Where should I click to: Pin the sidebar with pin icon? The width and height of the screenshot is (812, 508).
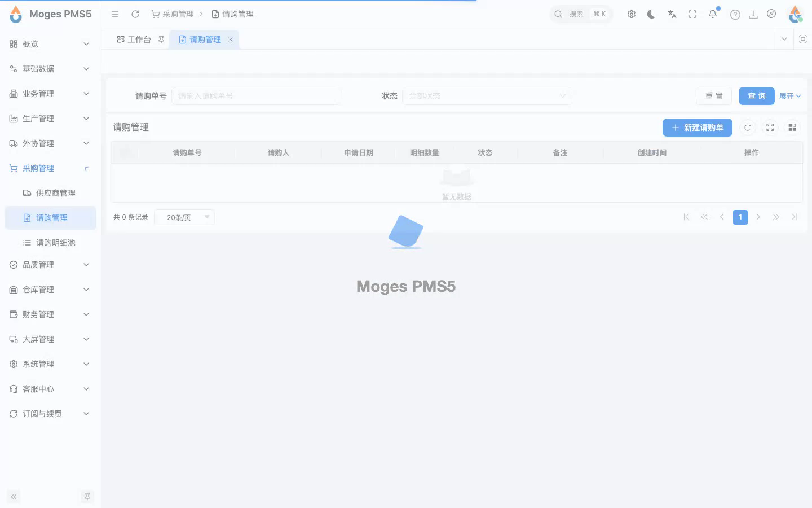coord(87,497)
